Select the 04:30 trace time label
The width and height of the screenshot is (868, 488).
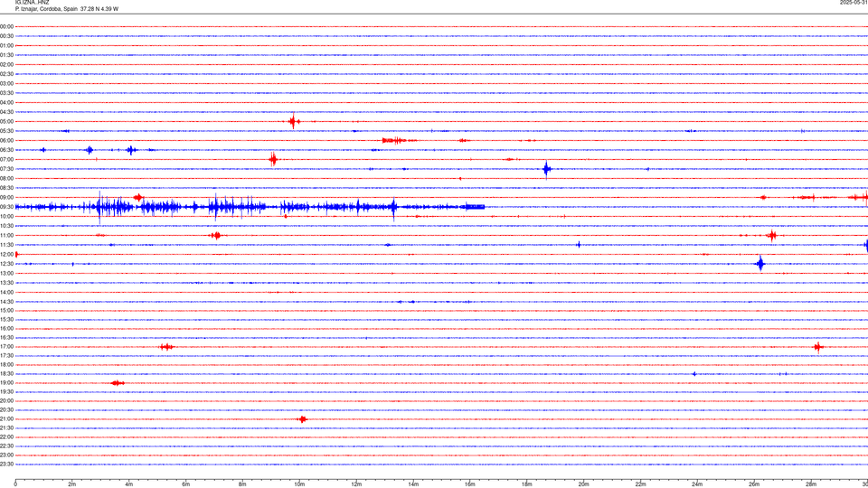tap(6, 112)
